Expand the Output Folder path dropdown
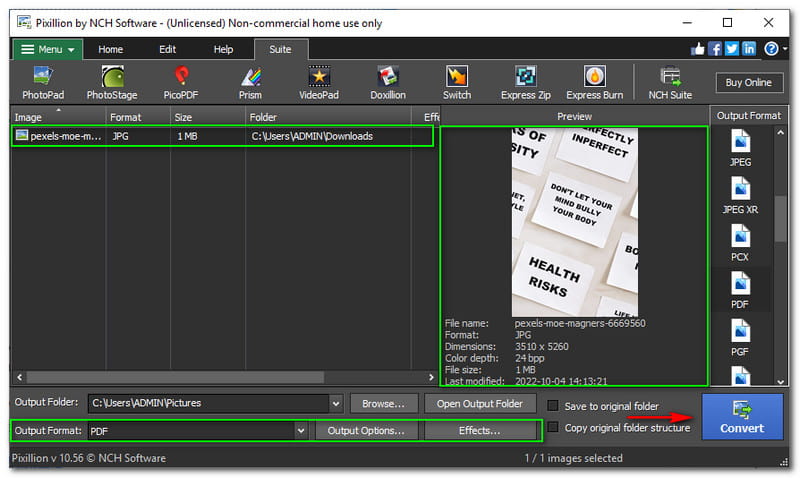Screen dimensions: 800x478 [x=335, y=403]
